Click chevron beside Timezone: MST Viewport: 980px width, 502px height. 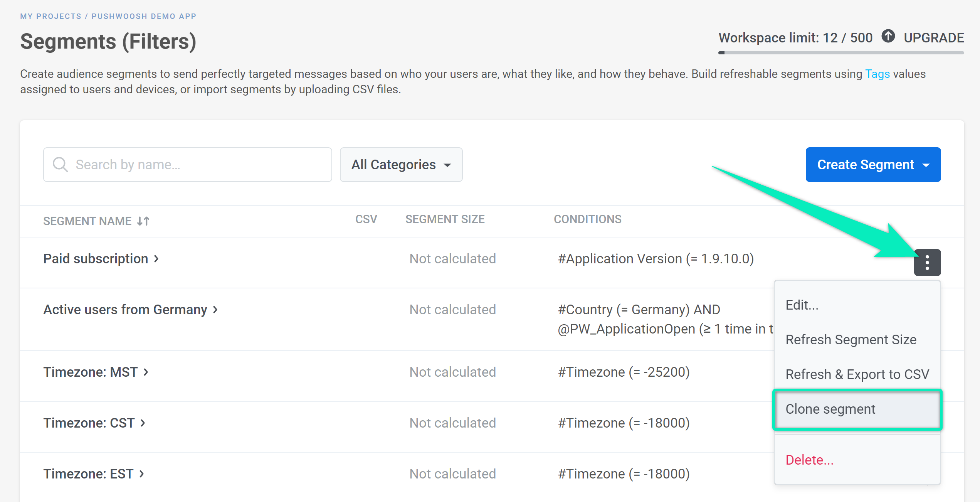tap(146, 372)
